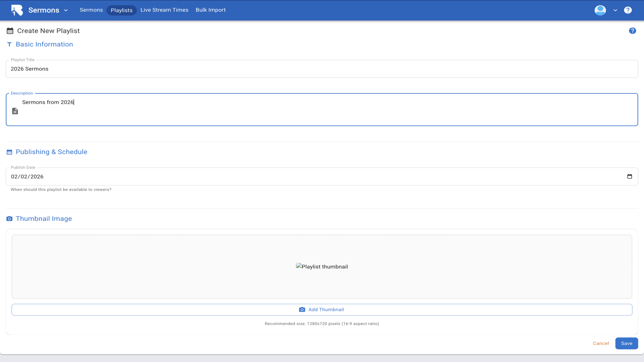Screen dimensions: 644x362
Task: Click the blue page help icon
Action: click(x=632, y=31)
